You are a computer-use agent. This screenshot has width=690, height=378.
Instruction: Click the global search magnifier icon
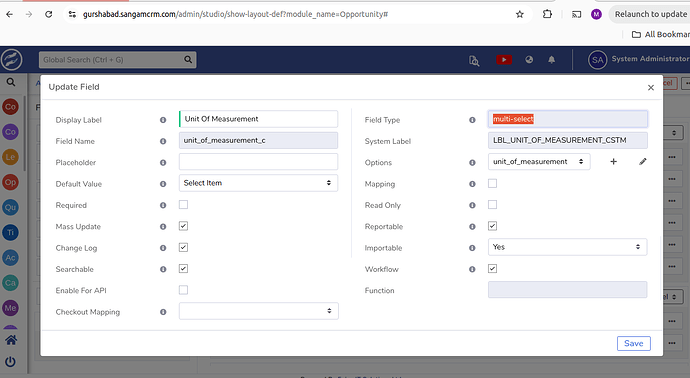click(x=188, y=59)
